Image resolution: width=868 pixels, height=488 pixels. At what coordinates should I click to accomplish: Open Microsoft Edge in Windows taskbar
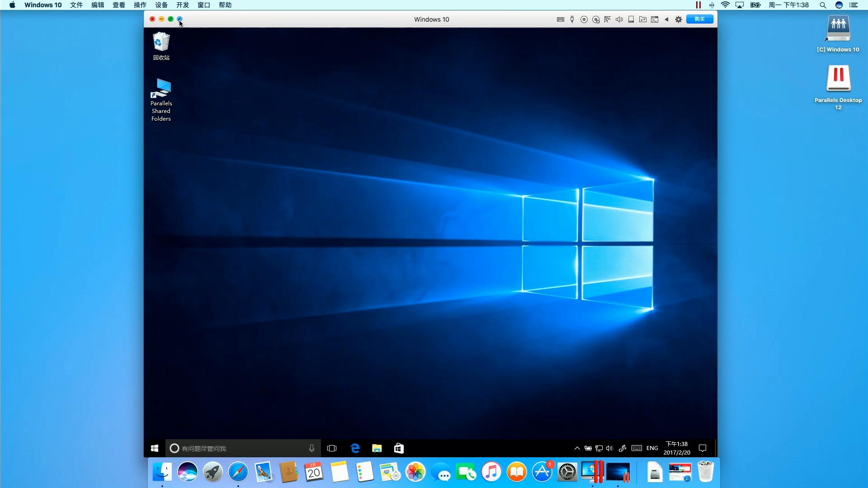click(355, 448)
